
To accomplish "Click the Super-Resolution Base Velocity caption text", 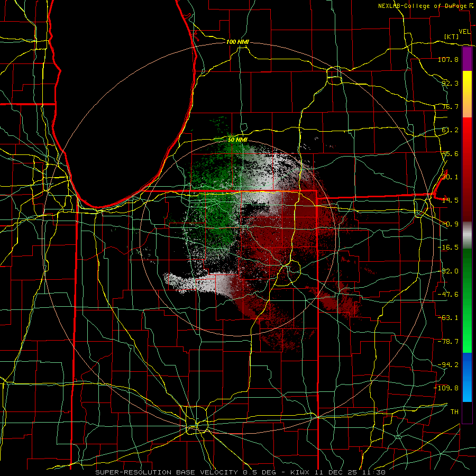I will point(241,472).
